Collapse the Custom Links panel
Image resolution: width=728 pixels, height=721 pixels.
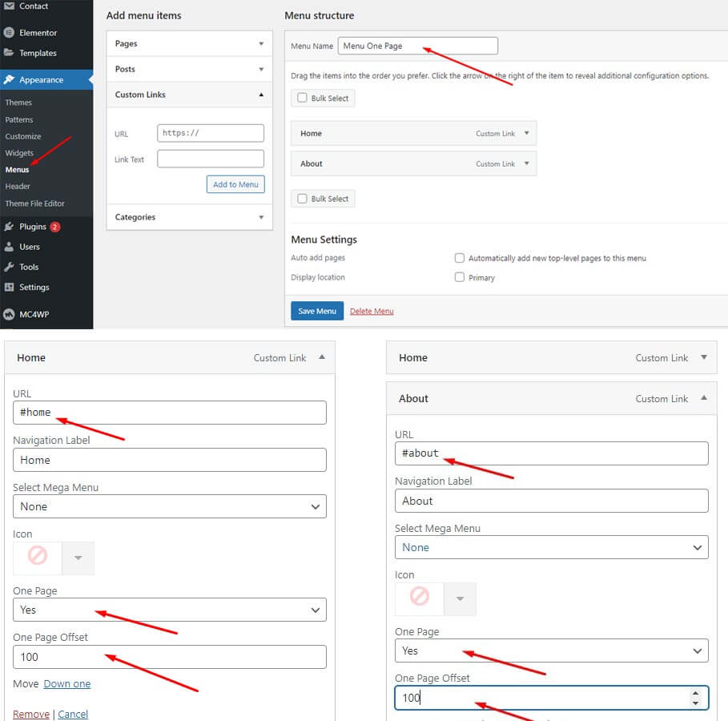pos(261,95)
